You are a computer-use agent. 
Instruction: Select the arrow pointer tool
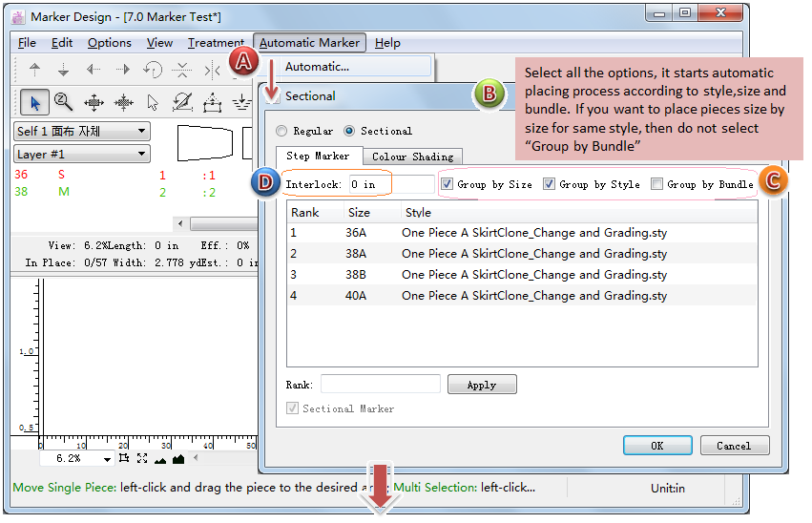coord(35,101)
